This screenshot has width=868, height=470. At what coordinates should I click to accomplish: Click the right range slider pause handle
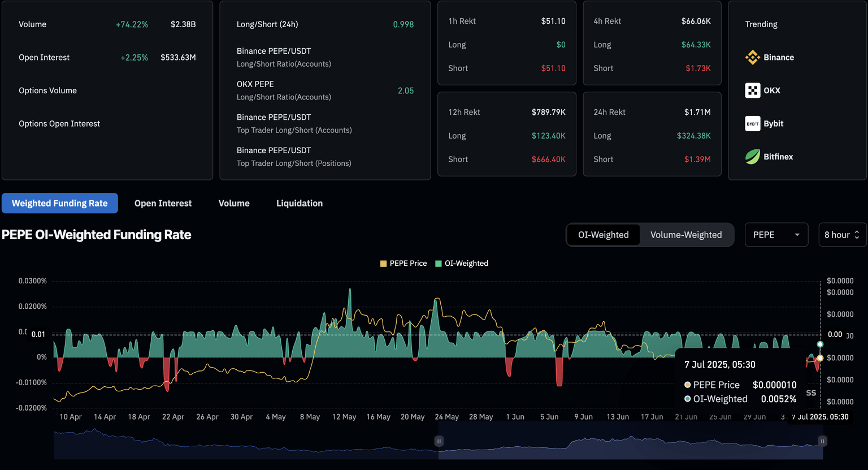[x=822, y=441]
